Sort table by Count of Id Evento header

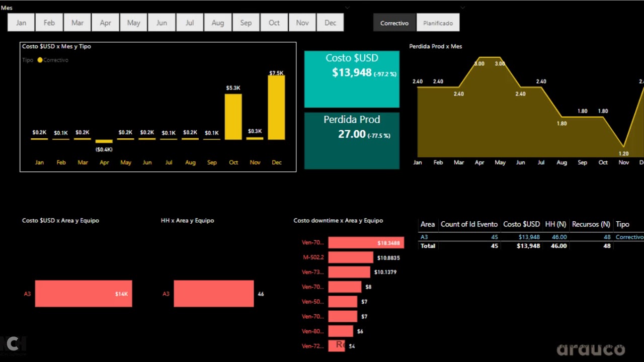(469, 224)
